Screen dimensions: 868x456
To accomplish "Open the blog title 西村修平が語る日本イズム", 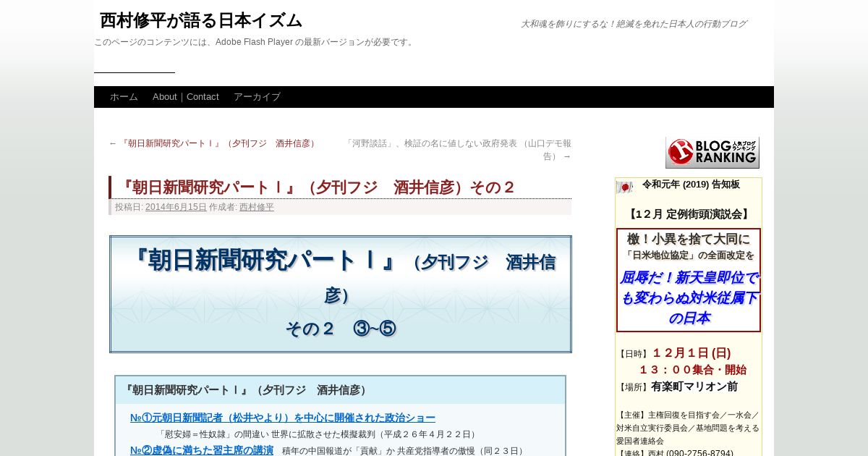I will pyautogui.click(x=201, y=20).
